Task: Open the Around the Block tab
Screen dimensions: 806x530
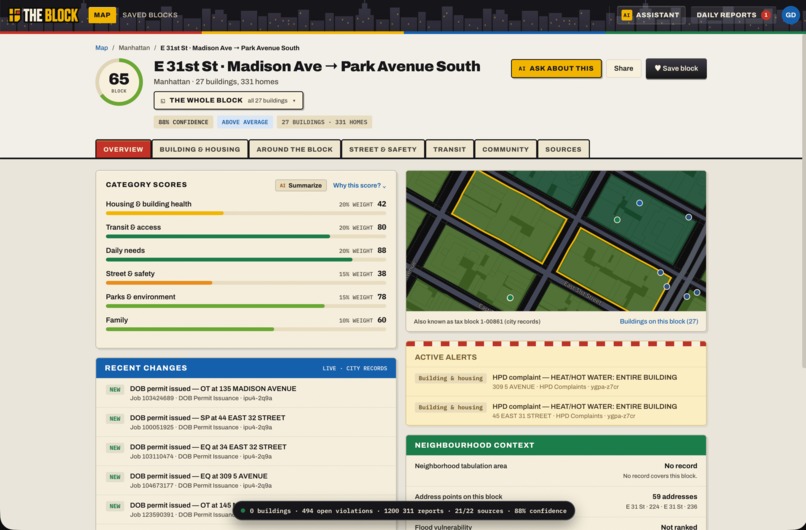Action: tap(295, 149)
